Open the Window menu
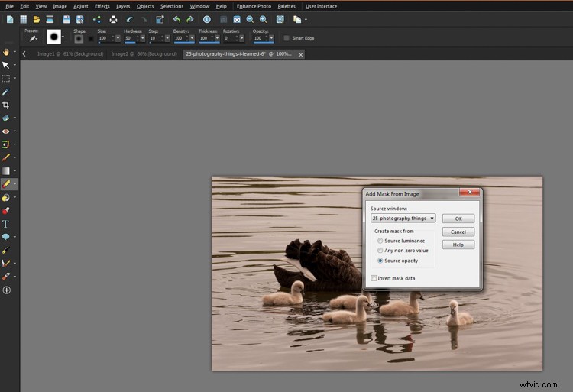The width and height of the screenshot is (573, 392). (x=199, y=6)
